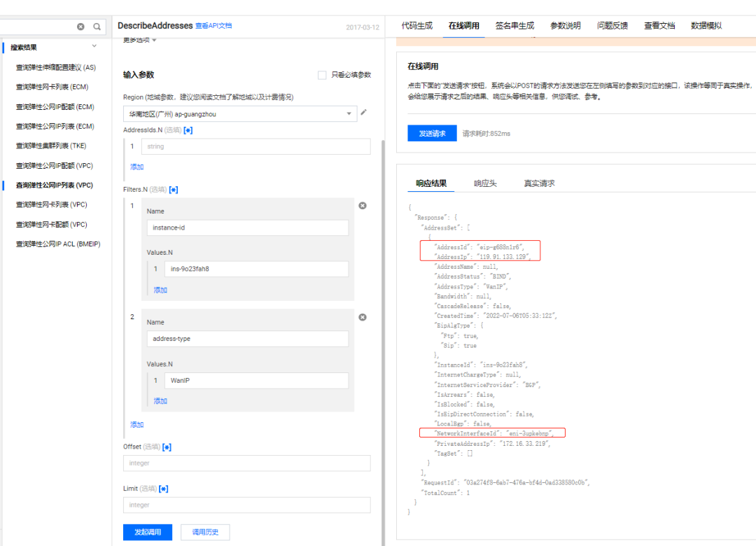
Task: Open 查询弹性网卡列表 (ECM)
Action: point(52,87)
